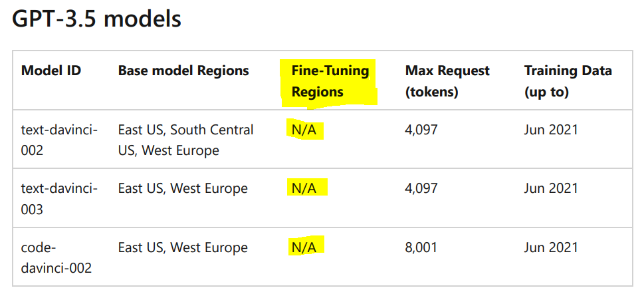The height and width of the screenshot is (294, 644).
Task: Click text-davinci-003 row's East US, West Europe cell
Action: pyautogui.click(x=183, y=189)
